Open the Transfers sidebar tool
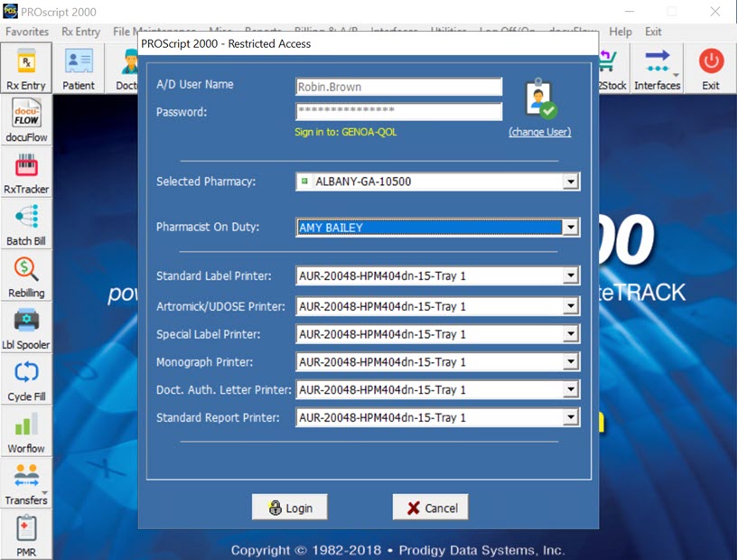 click(x=26, y=483)
